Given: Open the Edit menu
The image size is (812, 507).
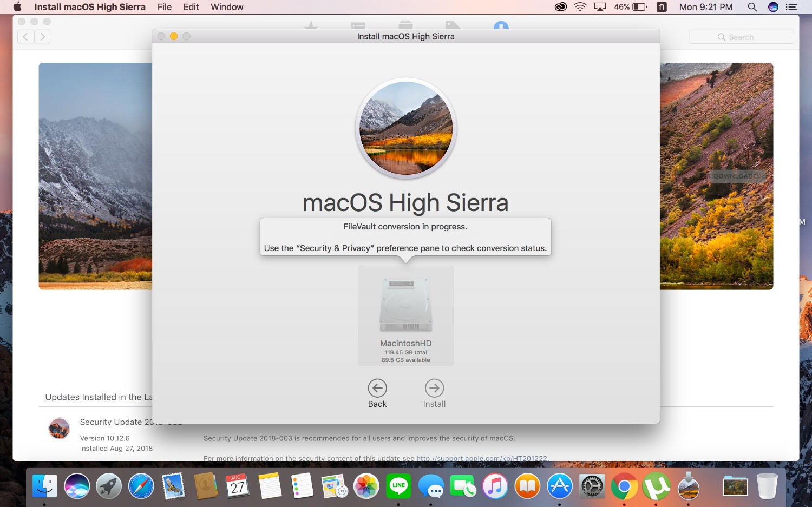Looking at the screenshot, I should click(x=191, y=7).
